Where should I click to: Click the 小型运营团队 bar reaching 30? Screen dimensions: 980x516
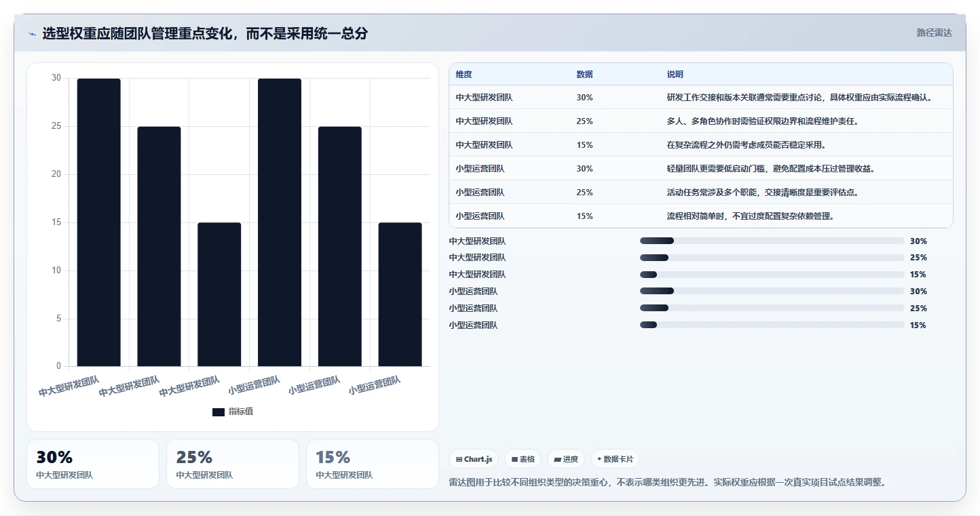click(280, 222)
